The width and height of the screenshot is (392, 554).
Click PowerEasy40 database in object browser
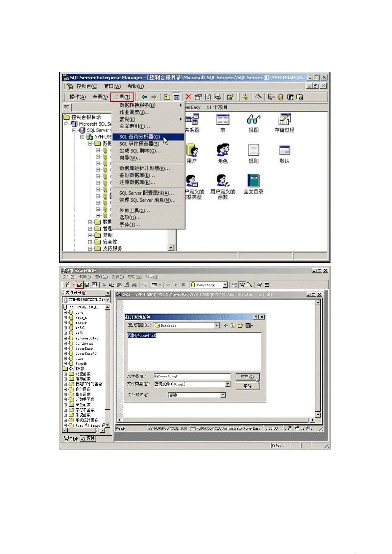pos(86,353)
